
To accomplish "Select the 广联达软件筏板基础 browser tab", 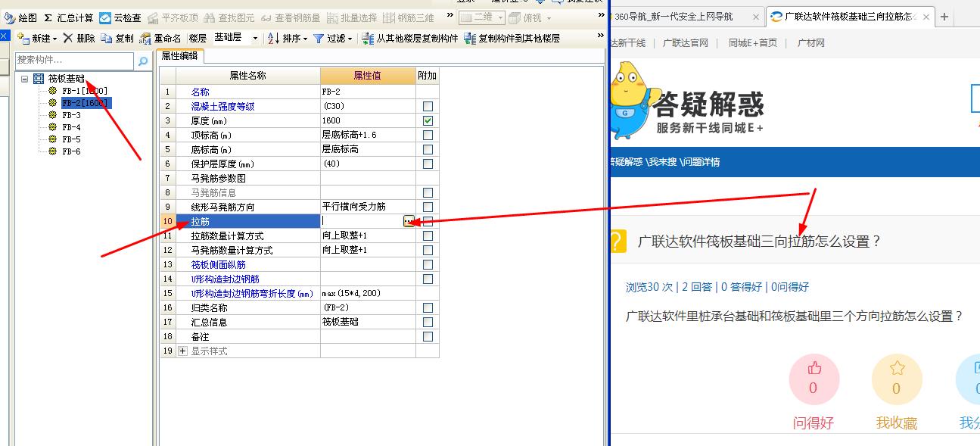I will [x=849, y=17].
